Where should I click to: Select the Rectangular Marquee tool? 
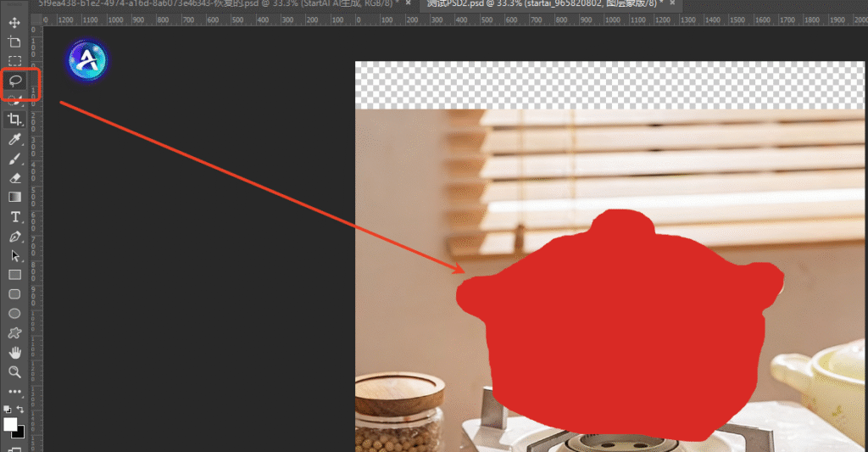click(14, 61)
